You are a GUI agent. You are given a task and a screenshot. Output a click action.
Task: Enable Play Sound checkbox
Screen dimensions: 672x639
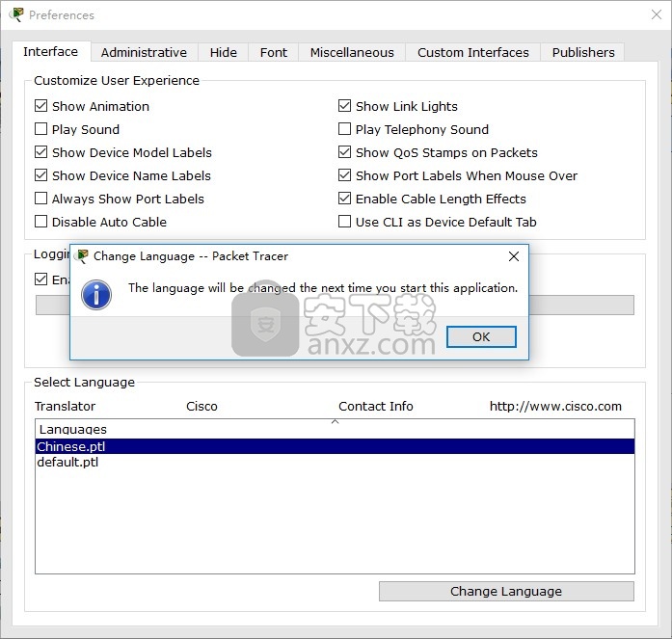click(x=40, y=129)
